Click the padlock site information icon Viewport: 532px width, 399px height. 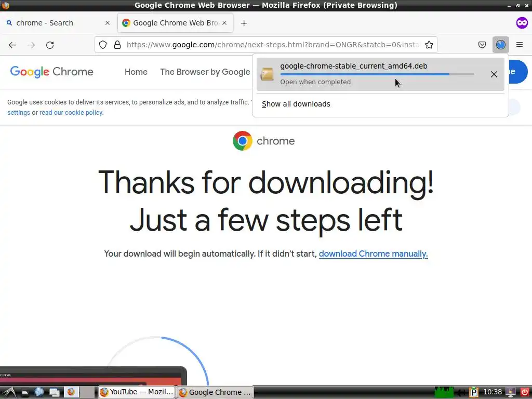point(117,45)
